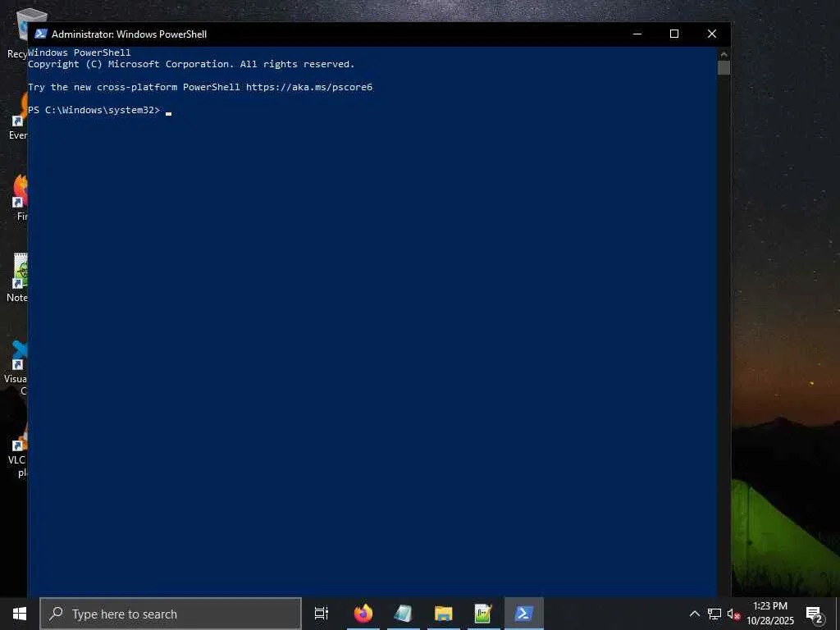Open the Action Center notifications icon
The width and height of the screenshot is (840, 630).
(x=814, y=614)
